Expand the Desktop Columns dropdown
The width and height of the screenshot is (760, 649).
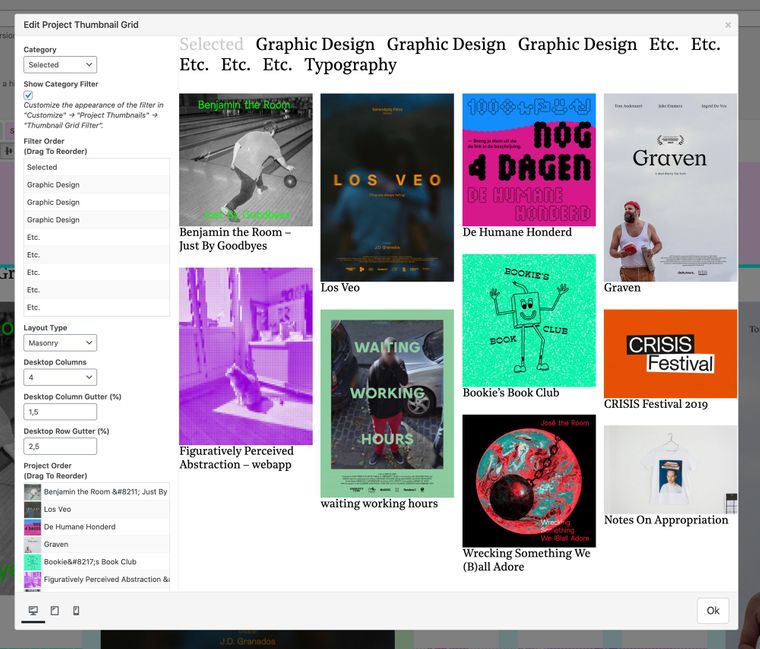tap(60, 377)
